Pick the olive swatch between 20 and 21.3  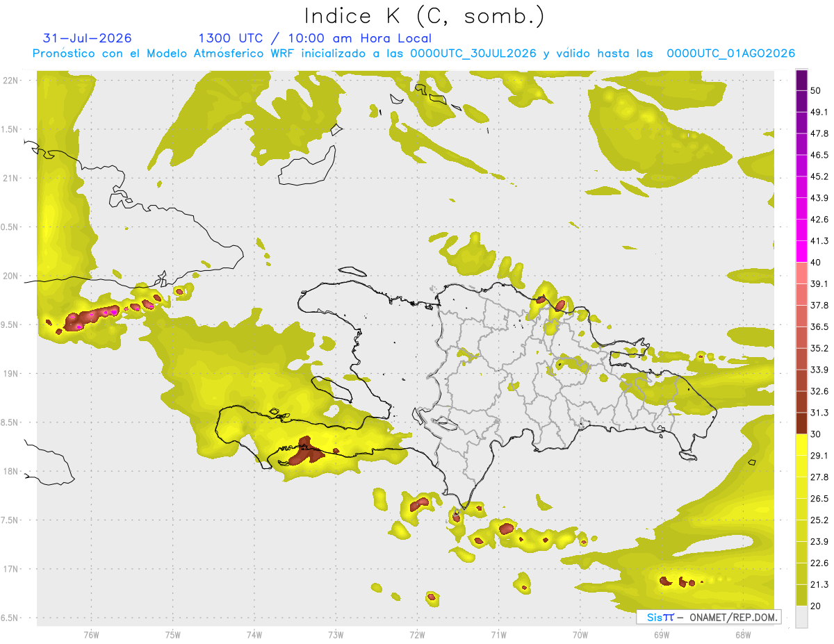click(x=801, y=595)
